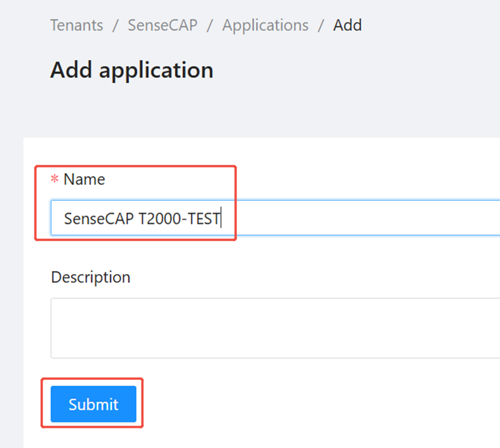Click the slash between SenseCAP and Applications
Image resolution: width=500 pixels, height=448 pixels.
(x=210, y=25)
